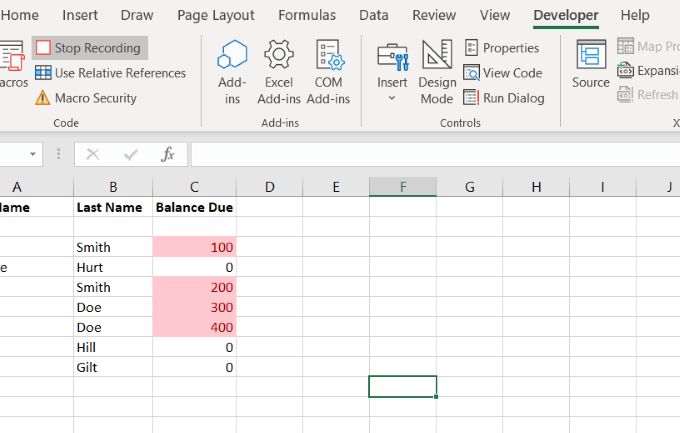Switch to the Formulas tab
This screenshot has height=433, width=680.
point(307,15)
